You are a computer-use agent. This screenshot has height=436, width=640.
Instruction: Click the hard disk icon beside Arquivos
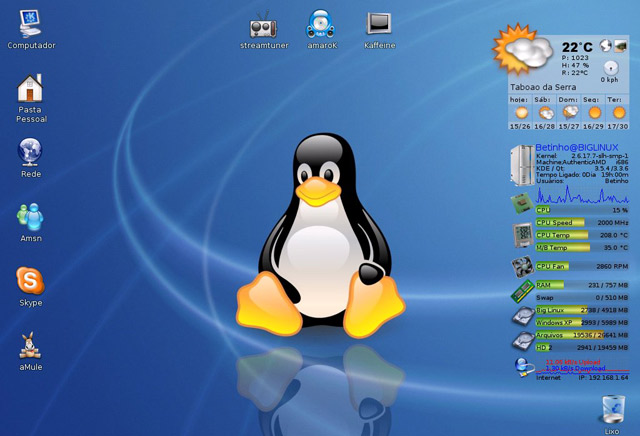pyautogui.click(x=523, y=341)
